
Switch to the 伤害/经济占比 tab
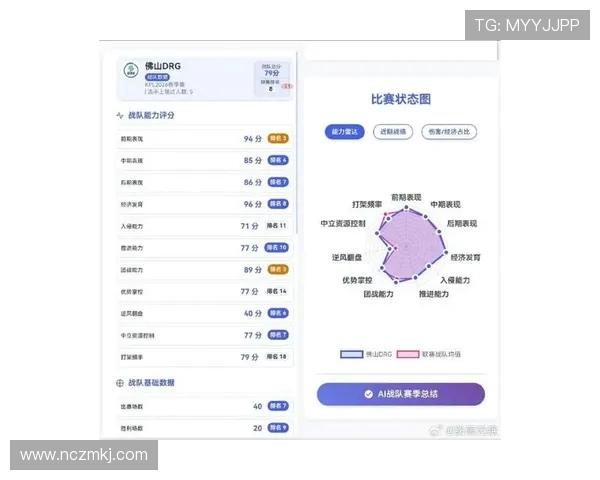449,132
